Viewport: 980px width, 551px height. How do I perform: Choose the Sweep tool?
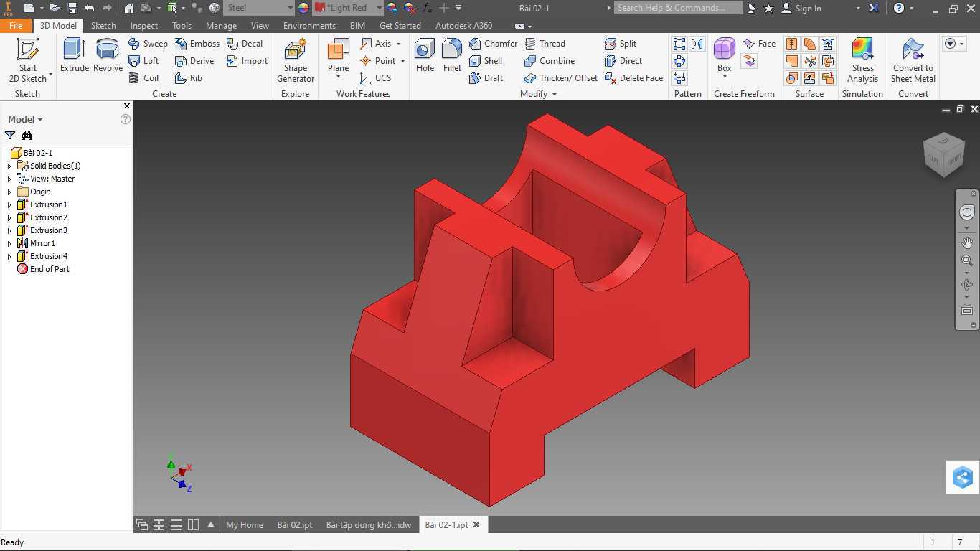point(148,44)
